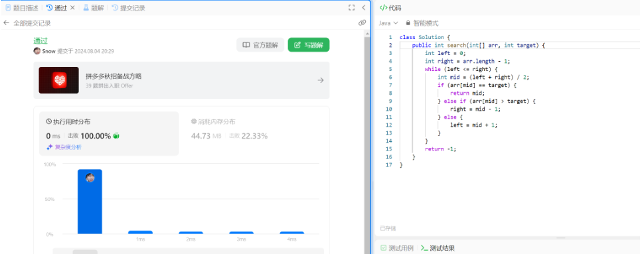644x254 pixels.
Task: Click the while (left <= right) line
Action: (x=461, y=70)
